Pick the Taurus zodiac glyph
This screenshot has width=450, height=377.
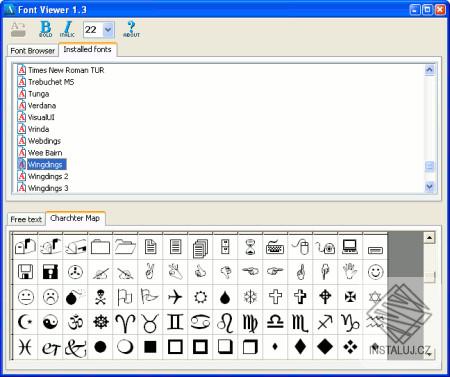150,322
